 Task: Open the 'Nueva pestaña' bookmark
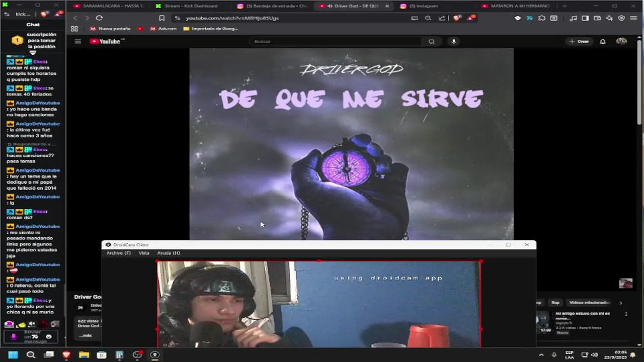click(x=110, y=29)
